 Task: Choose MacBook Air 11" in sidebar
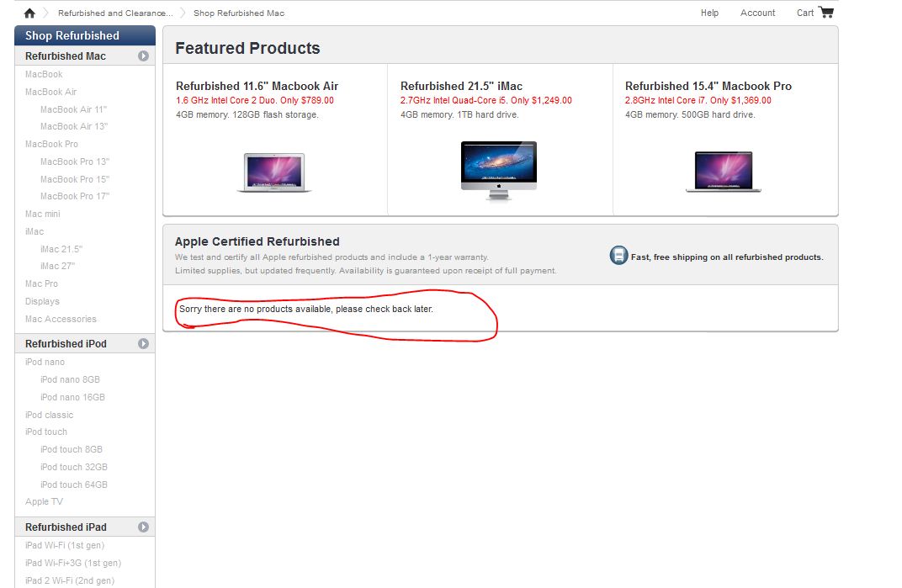pyautogui.click(x=74, y=109)
